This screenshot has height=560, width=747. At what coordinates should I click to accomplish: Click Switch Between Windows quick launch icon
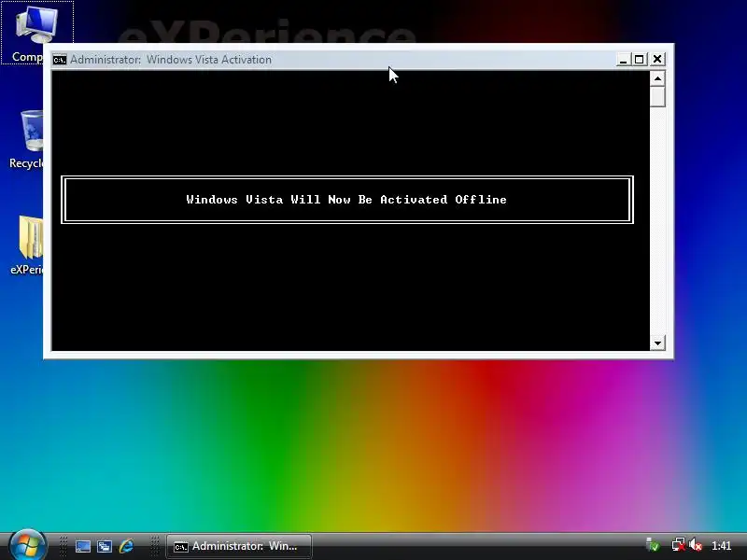tap(105, 546)
